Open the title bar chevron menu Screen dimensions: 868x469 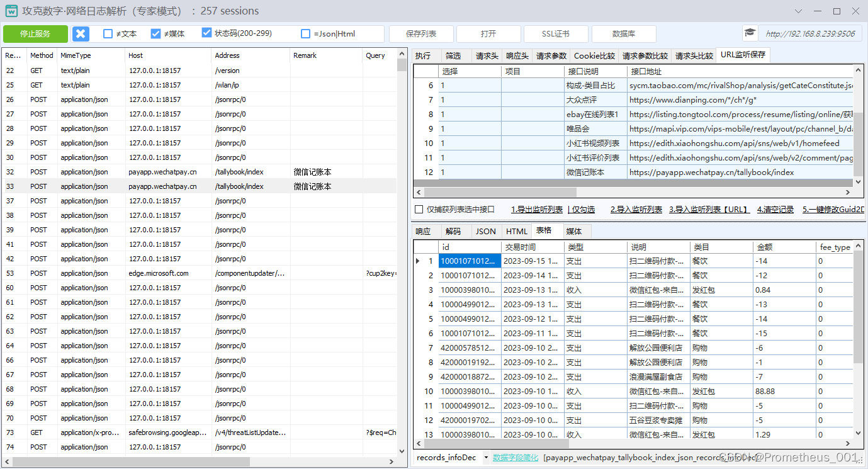[x=798, y=11]
